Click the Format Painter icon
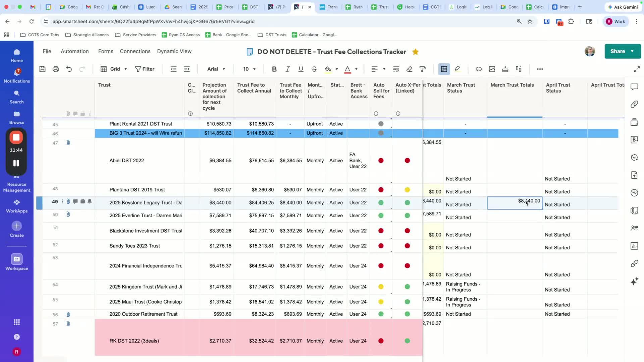The width and height of the screenshot is (644, 362). click(x=423, y=69)
